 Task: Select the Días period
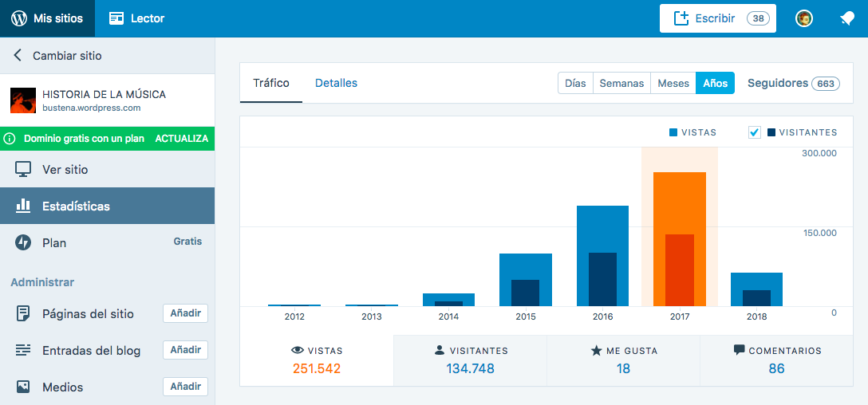click(x=575, y=83)
